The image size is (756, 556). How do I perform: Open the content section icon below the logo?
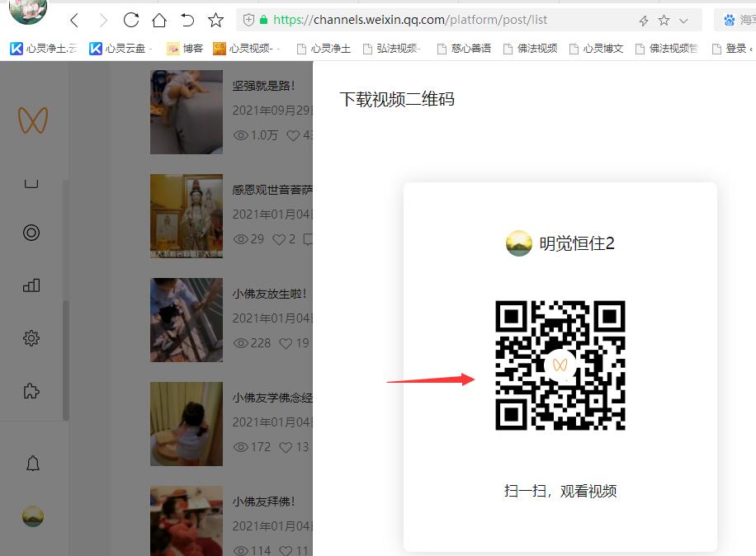(31, 183)
